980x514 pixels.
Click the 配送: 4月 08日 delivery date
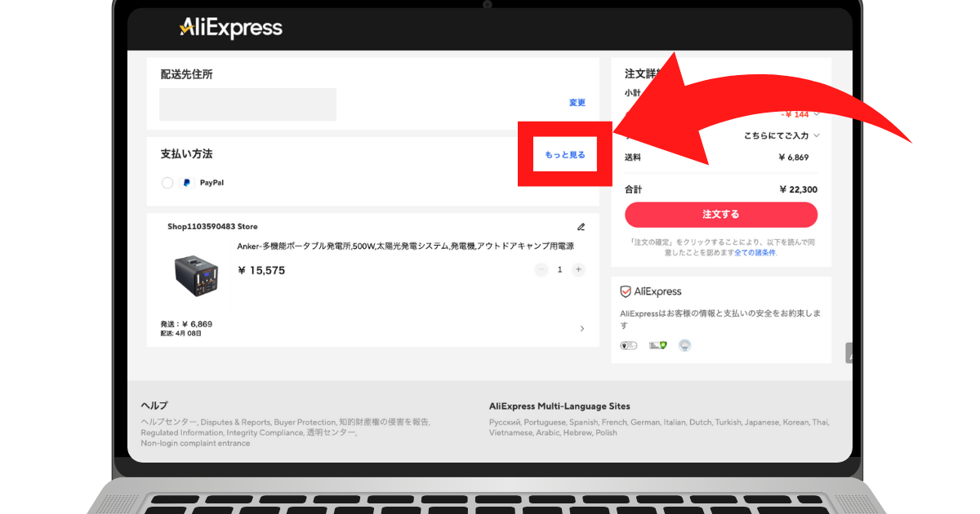[181, 334]
